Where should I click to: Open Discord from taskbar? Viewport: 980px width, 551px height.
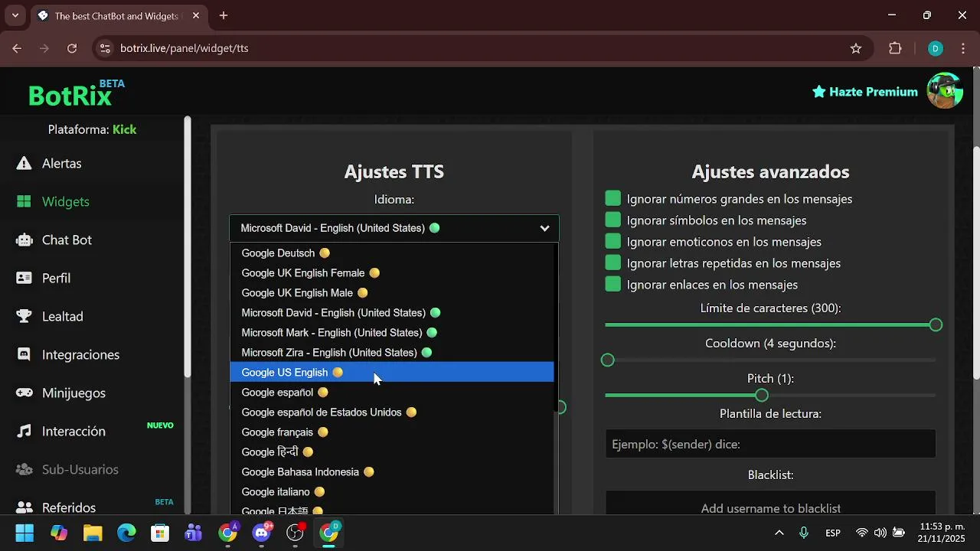tap(262, 533)
